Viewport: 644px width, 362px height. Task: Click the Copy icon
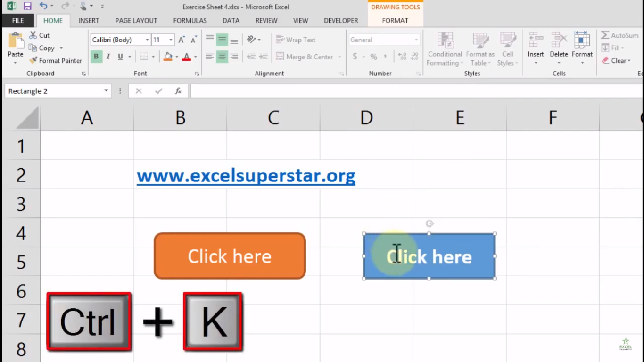[x=33, y=48]
